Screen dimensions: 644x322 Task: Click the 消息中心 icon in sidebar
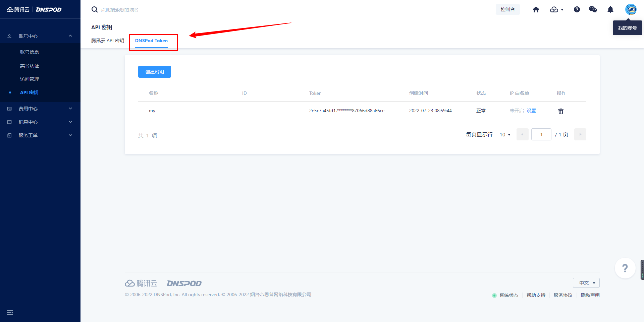[9, 122]
